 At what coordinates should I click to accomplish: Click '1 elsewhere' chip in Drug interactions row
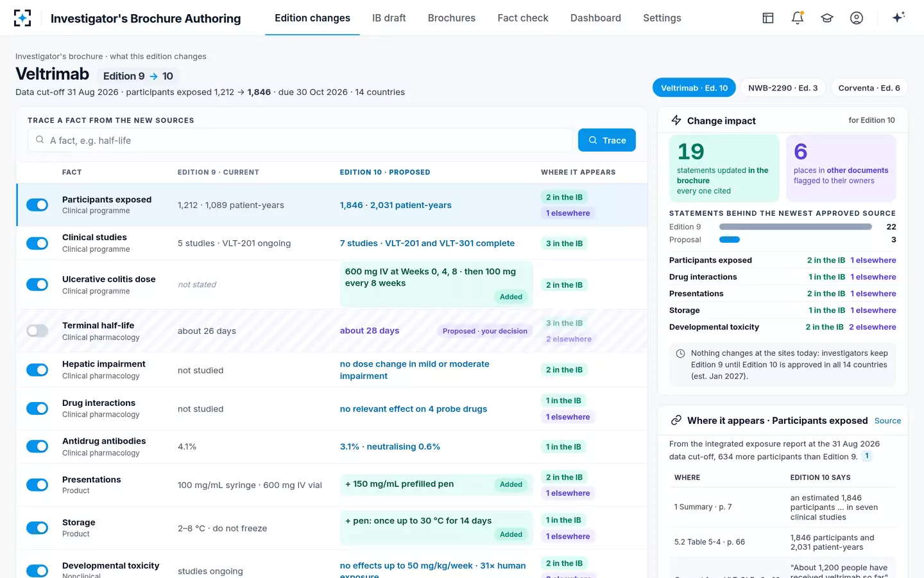coord(568,417)
